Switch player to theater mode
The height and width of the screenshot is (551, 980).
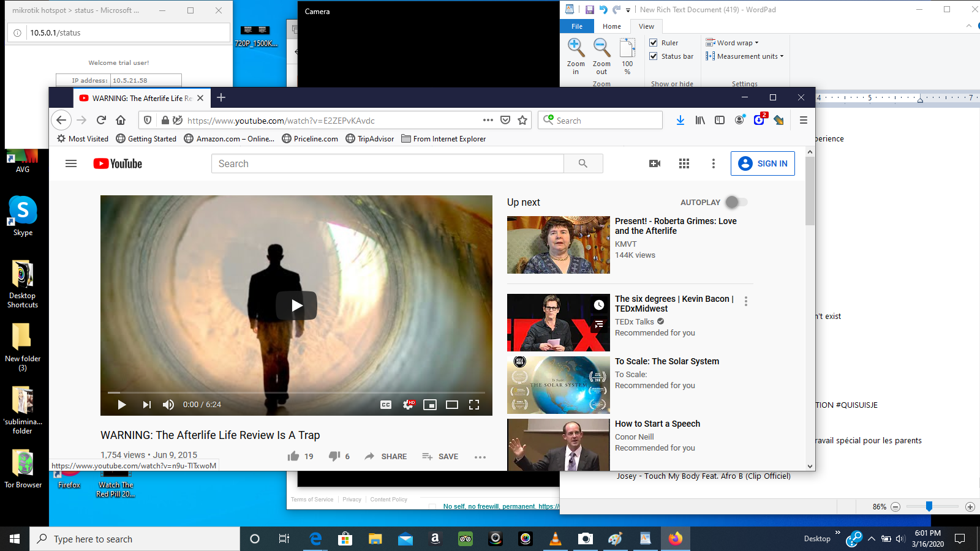click(x=452, y=405)
